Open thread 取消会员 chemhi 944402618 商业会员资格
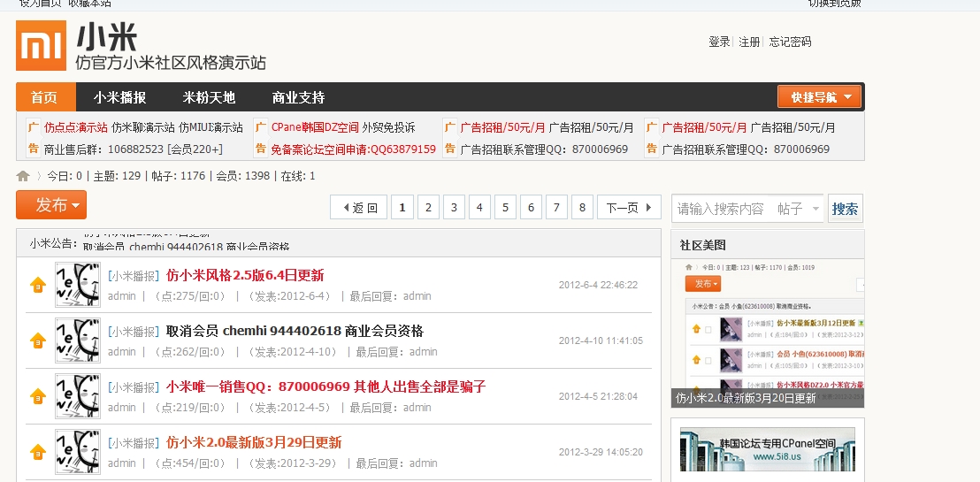This screenshot has width=980, height=482. pos(295,331)
